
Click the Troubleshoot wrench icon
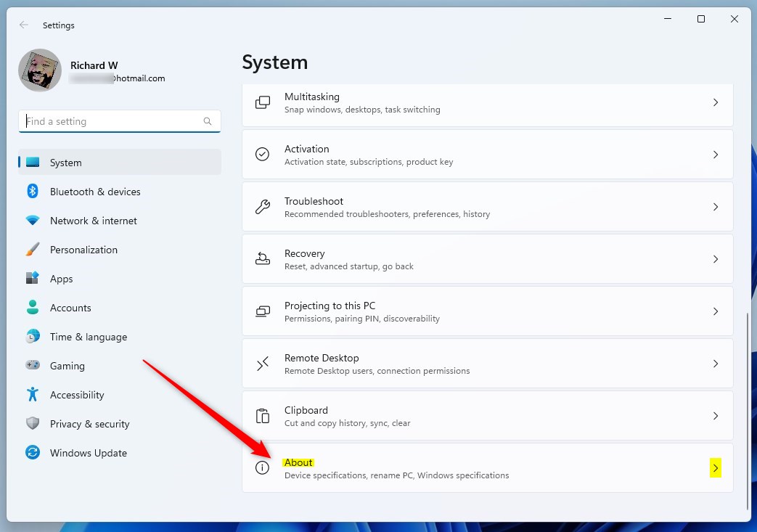click(263, 207)
